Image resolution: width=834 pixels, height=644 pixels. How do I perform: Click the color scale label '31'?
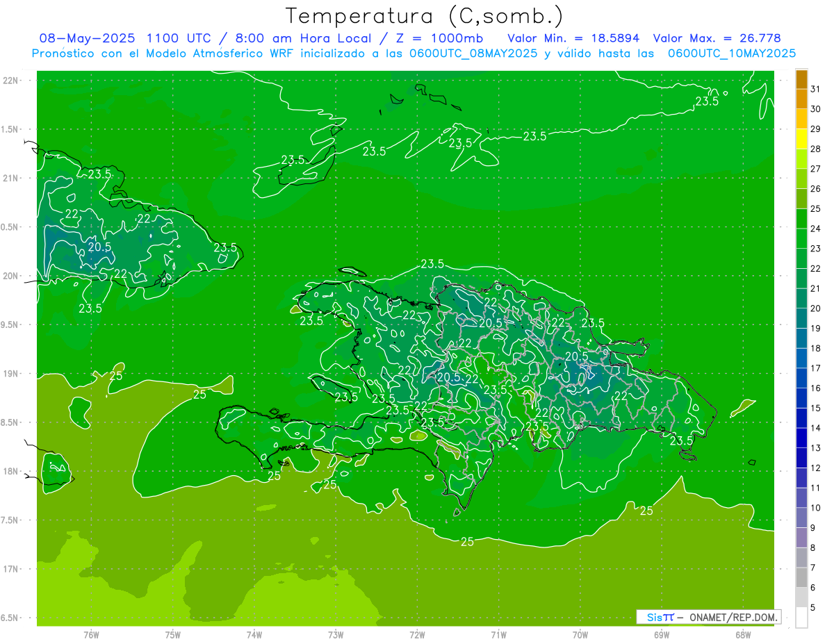pos(816,89)
